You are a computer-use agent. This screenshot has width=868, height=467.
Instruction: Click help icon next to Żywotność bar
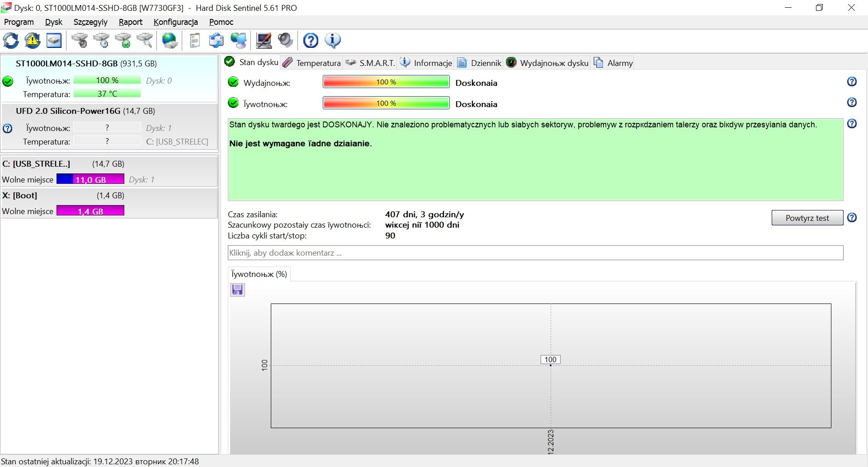pos(852,103)
